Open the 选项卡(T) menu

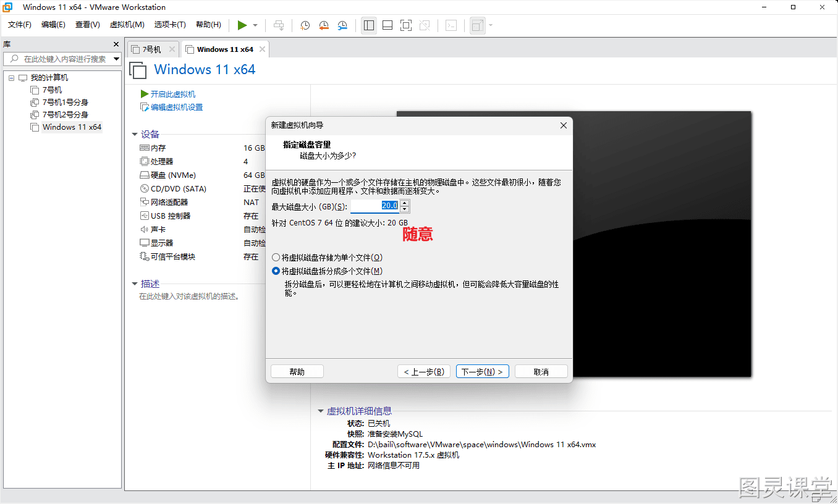click(x=170, y=25)
